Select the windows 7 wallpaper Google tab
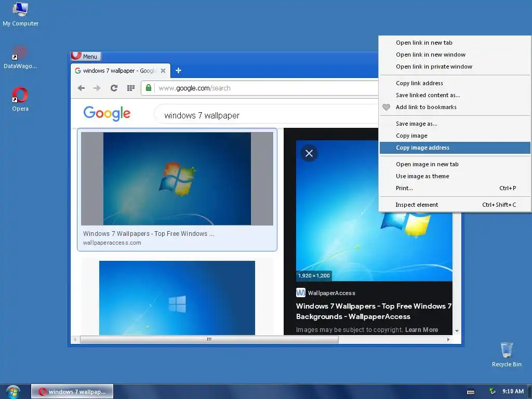The width and height of the screenshot is (532, 399). [x=120, y=71]
